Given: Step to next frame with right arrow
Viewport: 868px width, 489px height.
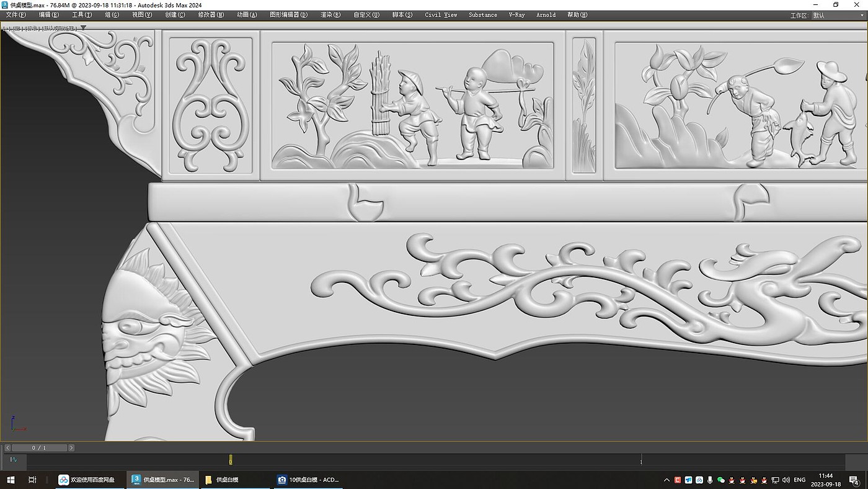Looking at the screenshot, I should coord(71,447).
